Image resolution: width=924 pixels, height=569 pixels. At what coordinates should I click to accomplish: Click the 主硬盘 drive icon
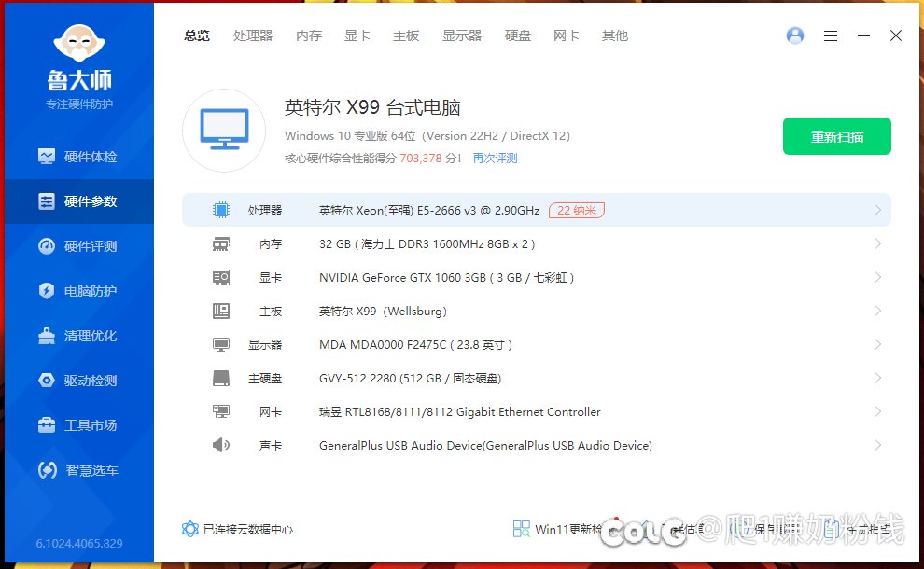point(221,378)
